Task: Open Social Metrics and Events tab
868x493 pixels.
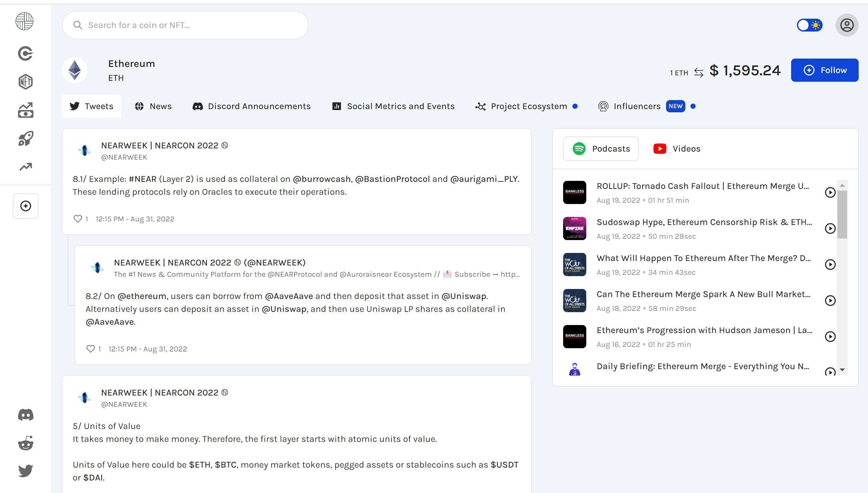Action: [x=393, y=106]
